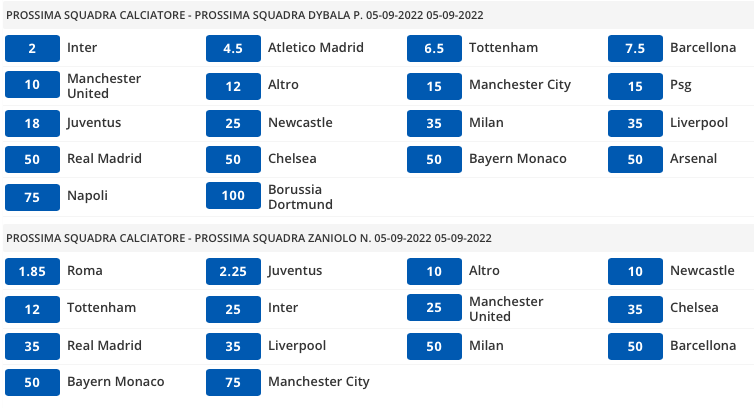This screenshot has height=408, width=754.
Task: Pick Zaniolo to Newcastle at odds 10
Action: [636, 271]
